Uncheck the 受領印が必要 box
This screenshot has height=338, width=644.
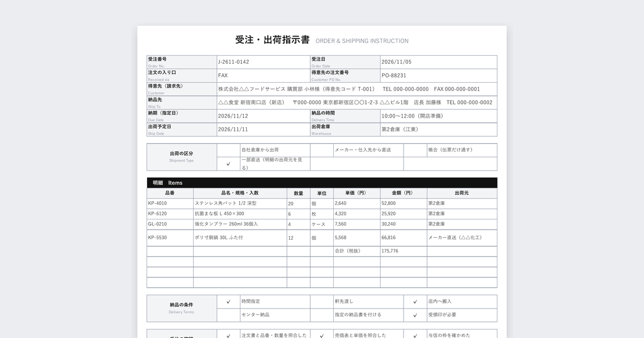(415, 315)
